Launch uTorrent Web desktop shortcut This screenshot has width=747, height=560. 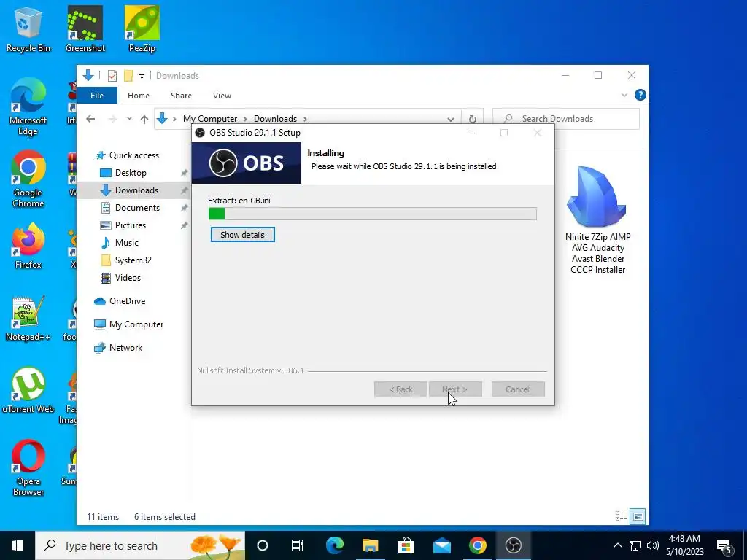tap(28, 391)
